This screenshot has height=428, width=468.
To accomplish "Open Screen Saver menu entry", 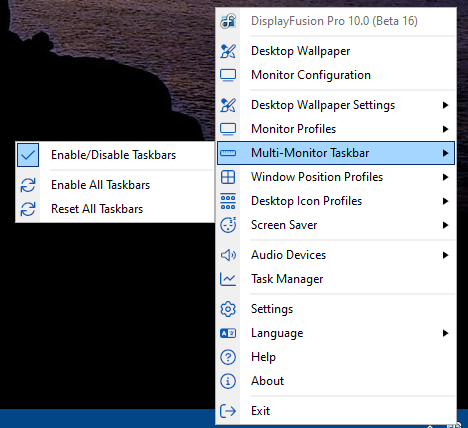I will coord(336,225).
